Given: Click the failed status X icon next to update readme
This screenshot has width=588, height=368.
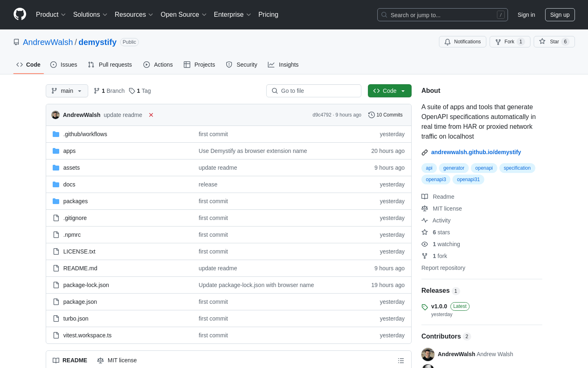Looking at the screenshot, I should 151,115.
